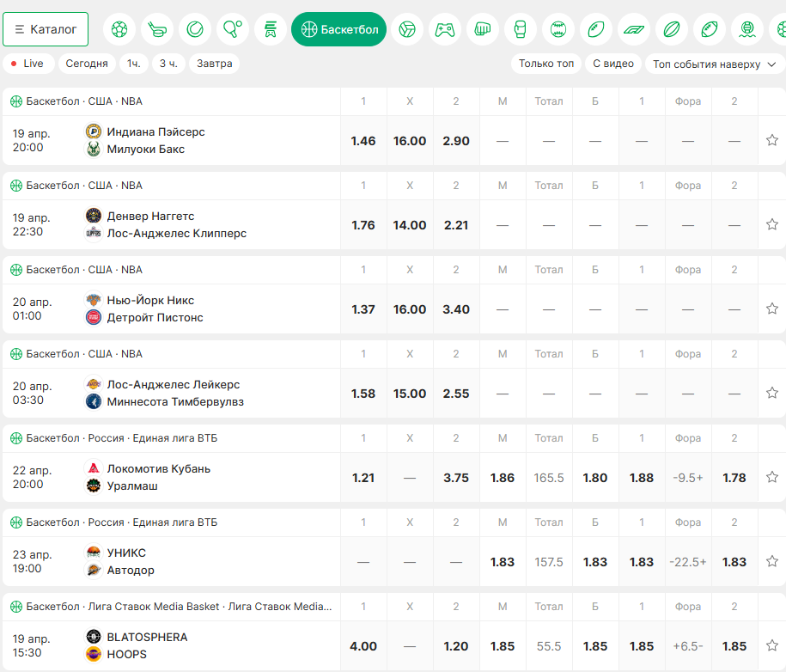This screenshot has width=786, height=672.
Task: Toggle the С видео filter
Action: coord(613,64)
